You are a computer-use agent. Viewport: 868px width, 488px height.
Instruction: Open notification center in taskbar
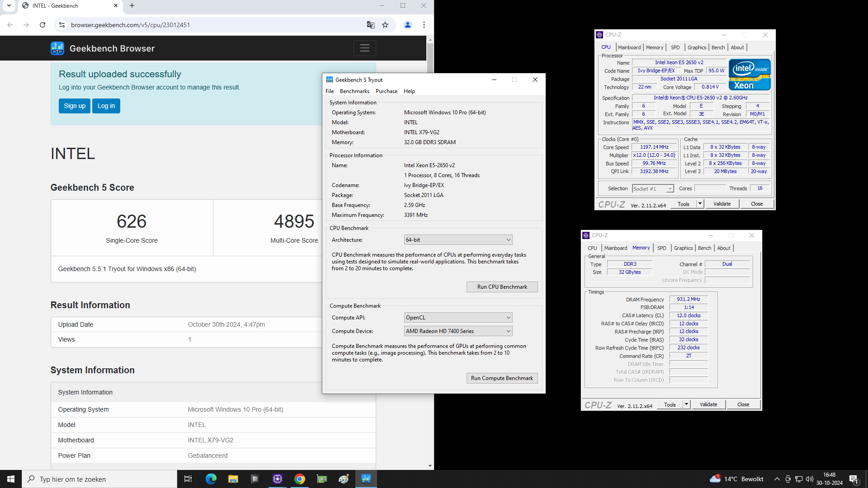click(854, 479)
